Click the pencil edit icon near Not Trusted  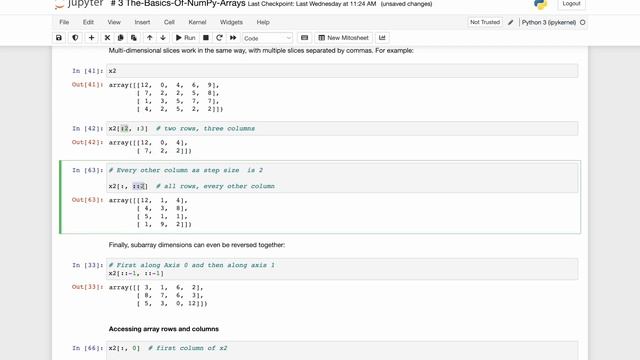[x=511, y=22]
